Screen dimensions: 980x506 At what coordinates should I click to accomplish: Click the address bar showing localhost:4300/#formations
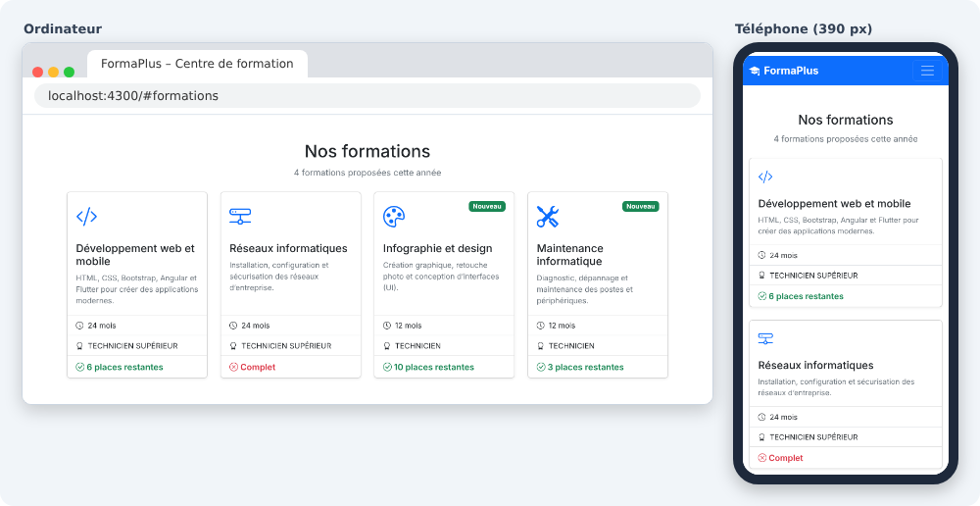[x=367, y=96]
